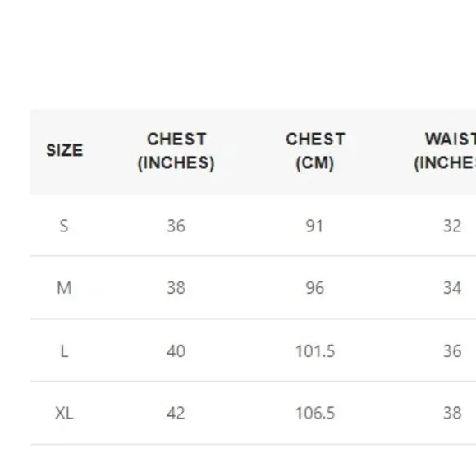
Task: Click chest cm value 101.5
Action: [x=315, y=351]
